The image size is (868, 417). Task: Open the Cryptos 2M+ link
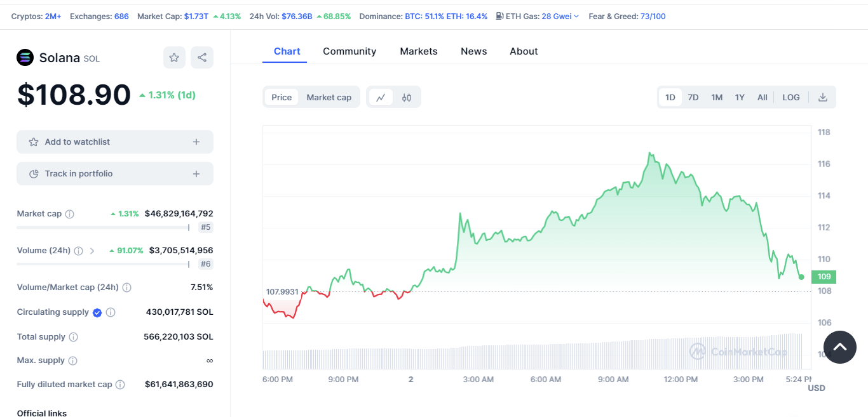click(53, 16)
